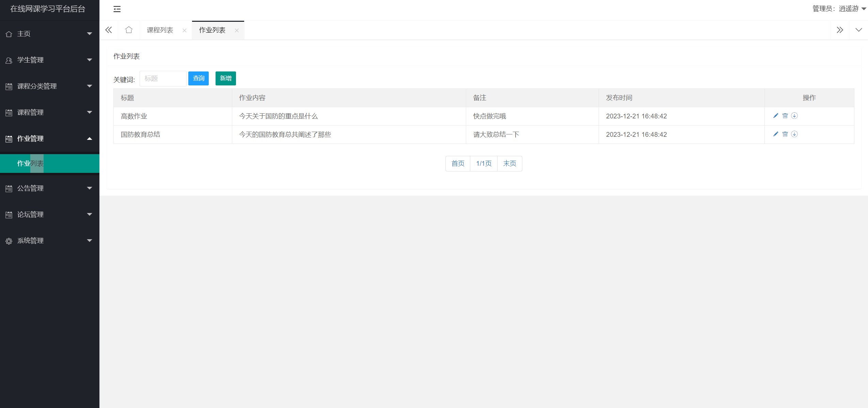Focus the 标题 keyword input field
868x408 pixels.
[163, 79]
